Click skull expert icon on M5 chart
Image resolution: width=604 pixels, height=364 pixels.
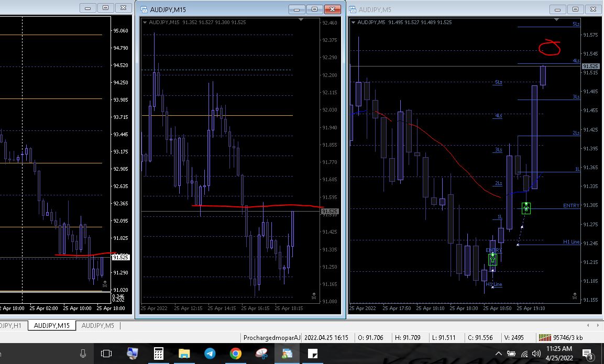tap(575, 296)
